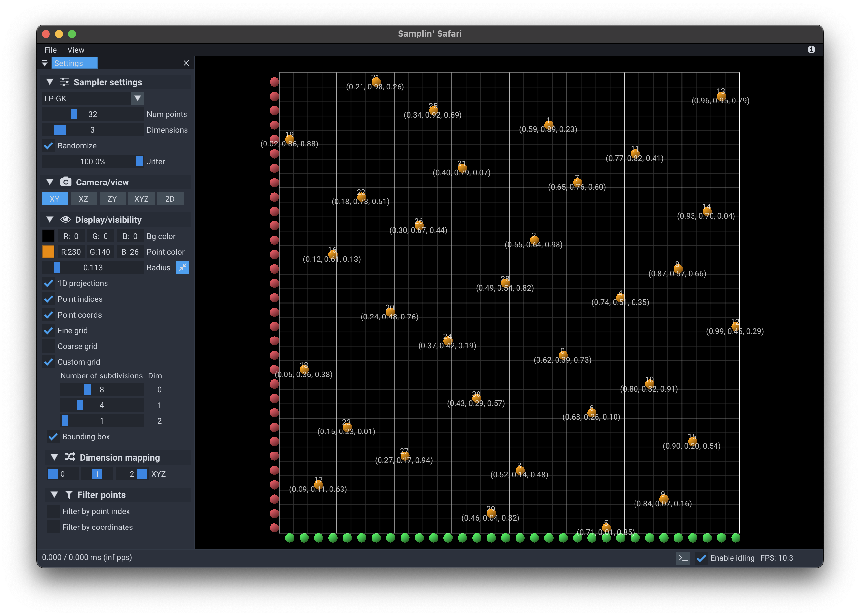The image size is (860, 616).
Task: Click the eye icon in Display/visibility header
Action: [x=66, y=220]
